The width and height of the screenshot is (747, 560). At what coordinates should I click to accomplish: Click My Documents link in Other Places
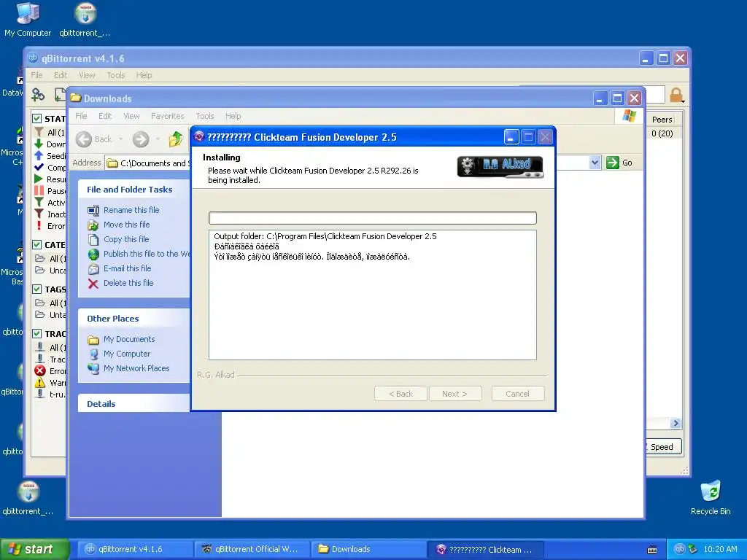[129, 339]
